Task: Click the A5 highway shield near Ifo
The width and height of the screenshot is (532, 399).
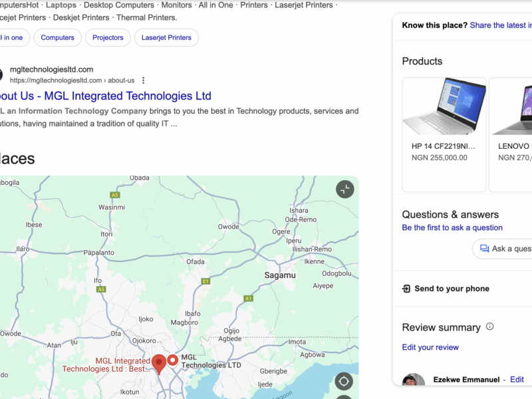Action: click(101, 289)
